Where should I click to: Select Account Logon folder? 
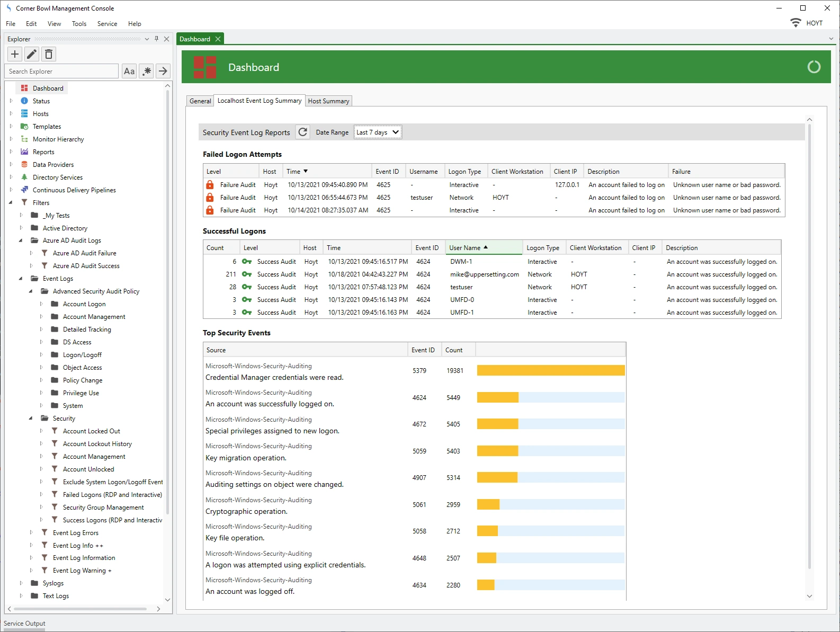84,304
